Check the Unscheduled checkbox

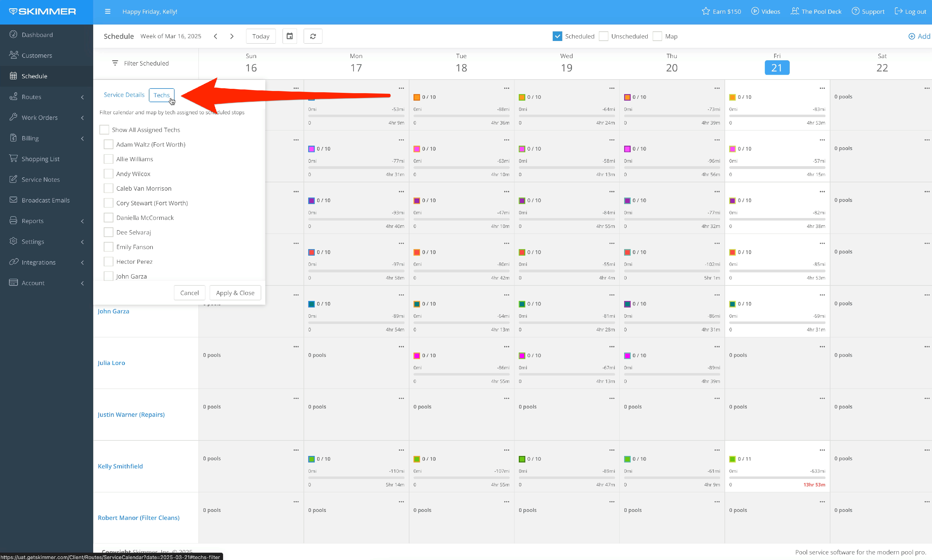(603, 36)
